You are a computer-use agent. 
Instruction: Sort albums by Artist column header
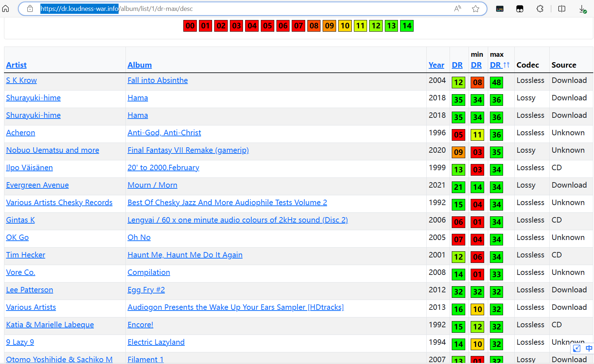pos(16,65)
